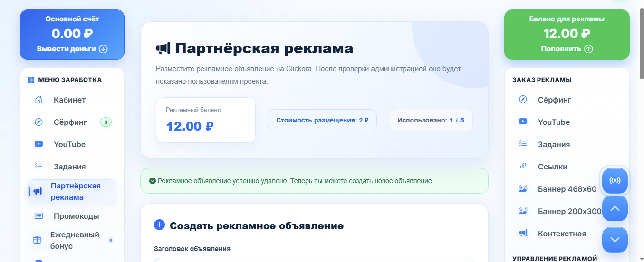Click the down-arrow circle icon beside Вывести деньги

coord(103,49)
